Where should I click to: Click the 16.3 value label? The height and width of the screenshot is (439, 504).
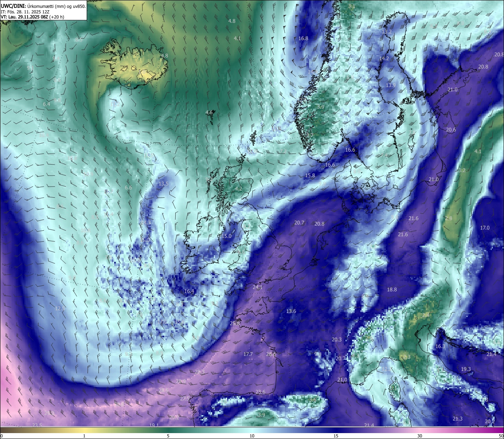tap(440, 346)
